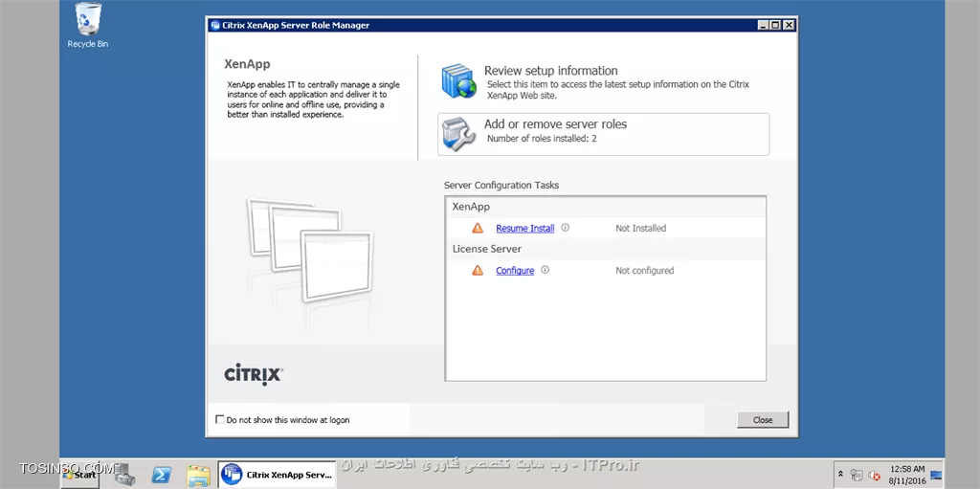This screenshot has height=489, width=980.
Task: Click the Add or remove server roles wrench icon
Action: tap(459, 134)
